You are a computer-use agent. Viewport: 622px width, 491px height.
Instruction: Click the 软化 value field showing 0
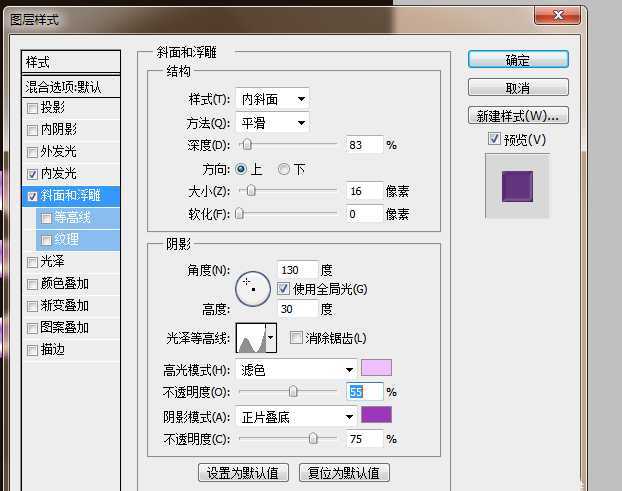click(x=364, y=214)
